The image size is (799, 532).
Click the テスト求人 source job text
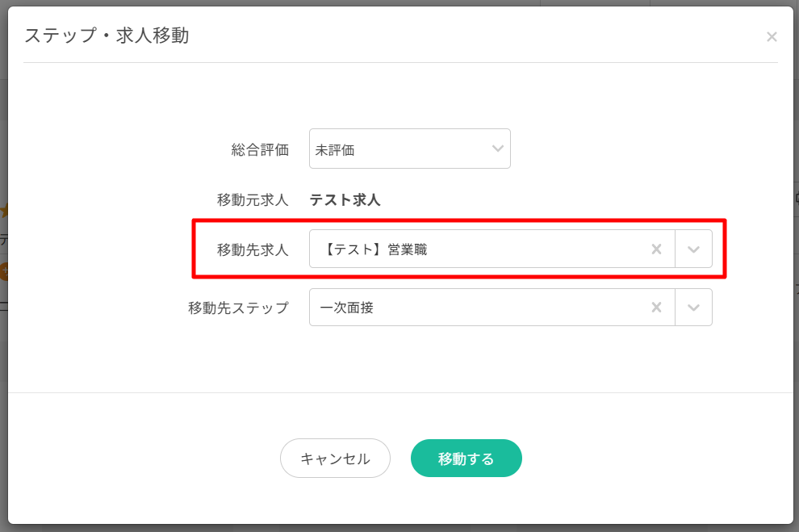[345, 199]
